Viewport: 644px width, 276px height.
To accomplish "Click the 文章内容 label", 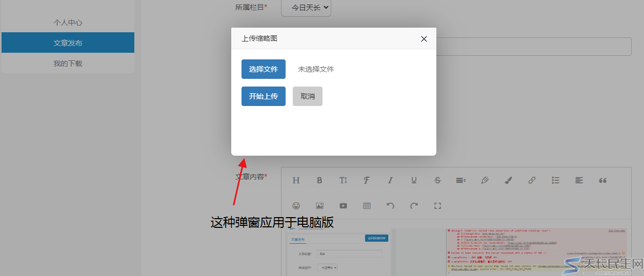I will coord(251,177).
